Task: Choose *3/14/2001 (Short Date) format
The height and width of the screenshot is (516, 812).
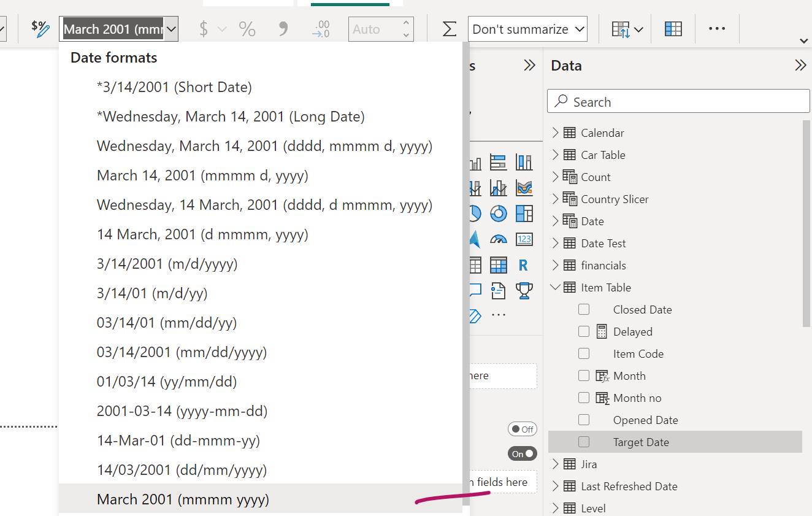Action: 261,87
